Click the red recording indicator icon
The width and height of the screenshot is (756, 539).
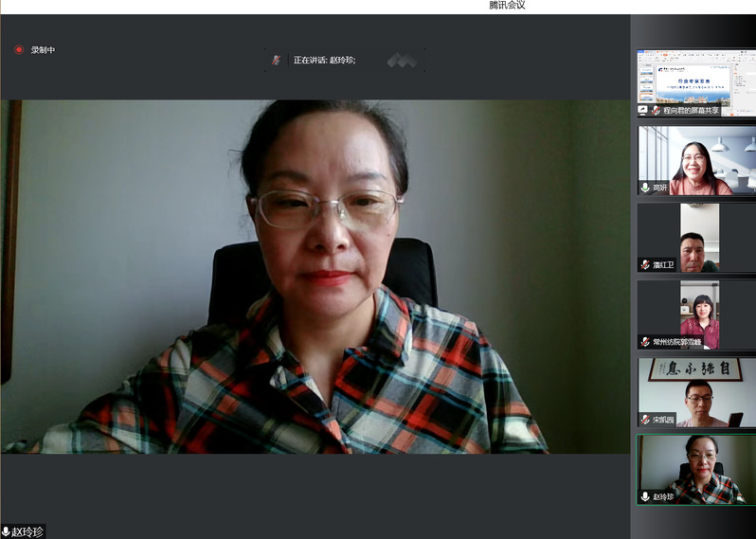pos(18,50)
